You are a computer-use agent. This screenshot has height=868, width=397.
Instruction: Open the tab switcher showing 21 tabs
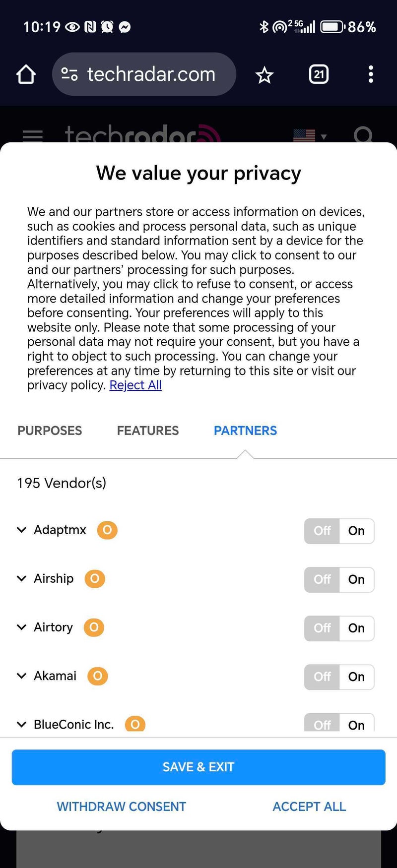click(x=319, y=75)
